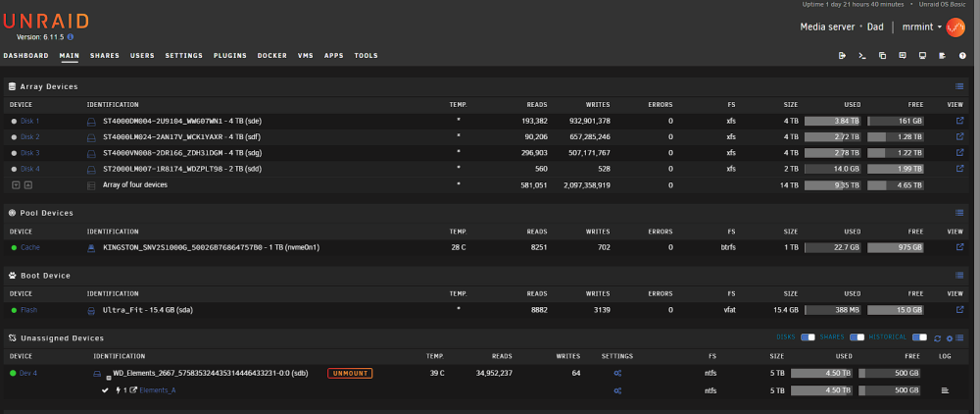Open the Apps tab
This screenshot has width=980, height=414.
pos(334,56)
